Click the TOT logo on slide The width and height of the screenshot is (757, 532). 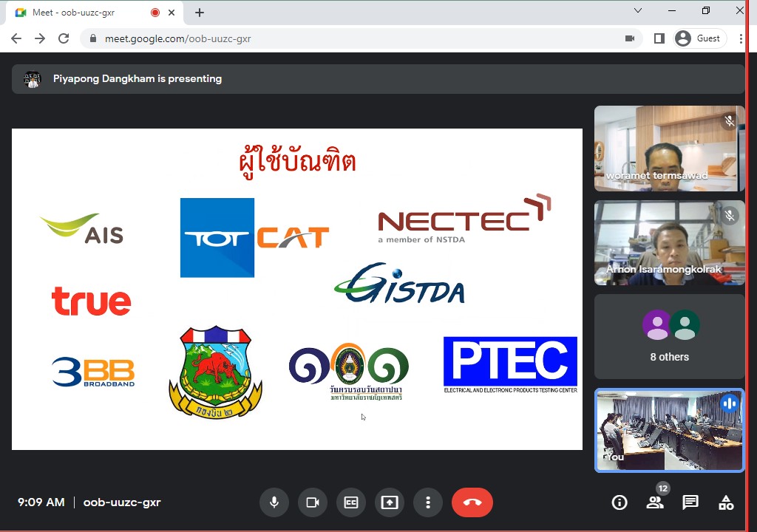tap(217, 238)
